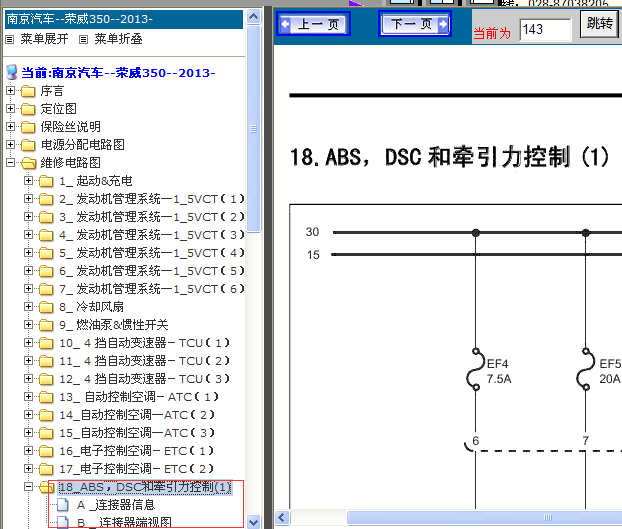
Task: Click folder icon of 4_发动机管理系统(3)
Action: pyautogui.click(x=46, y=235)
